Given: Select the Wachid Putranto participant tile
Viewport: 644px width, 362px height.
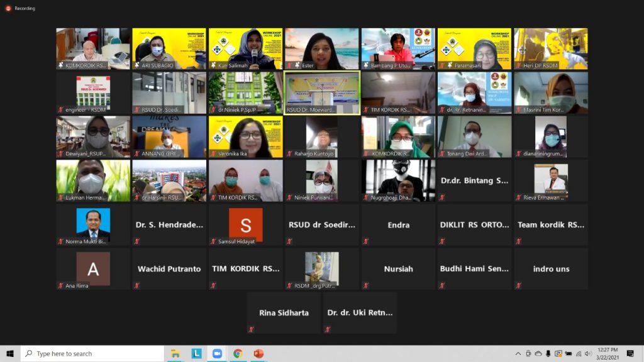Looking at the screenshot, I should (169, 268).
